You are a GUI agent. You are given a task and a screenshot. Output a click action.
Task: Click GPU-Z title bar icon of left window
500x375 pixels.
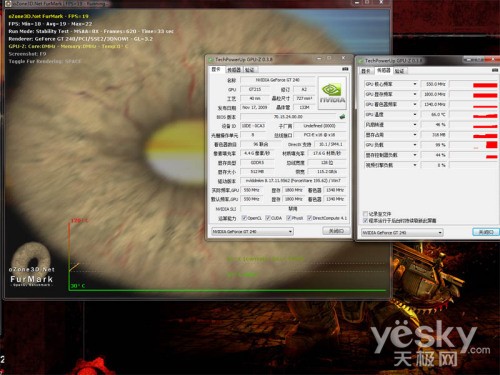tap(211, 60)
